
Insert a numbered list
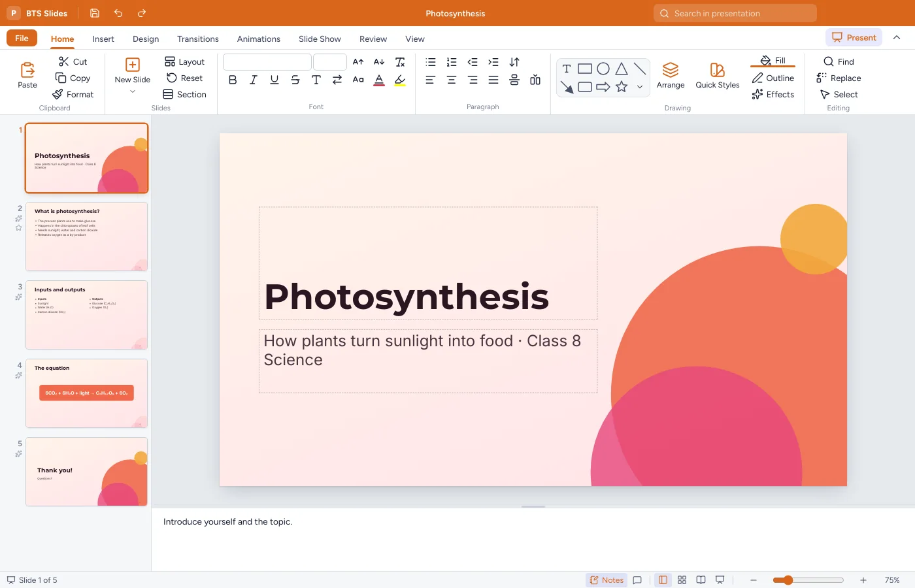coord(452,62)
